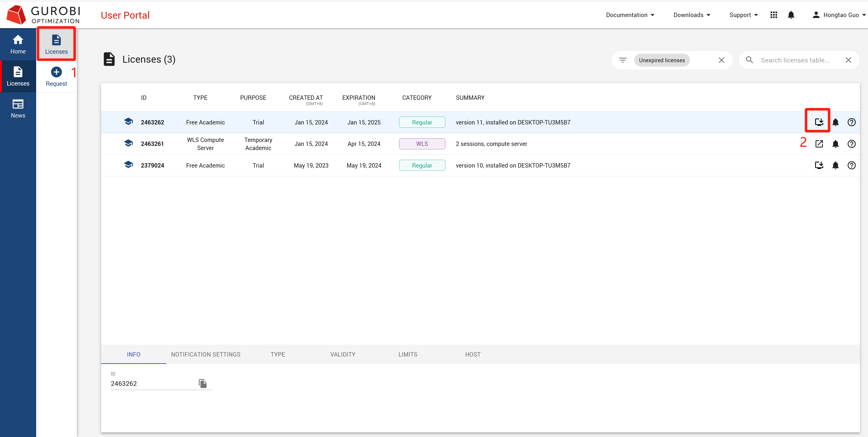Click the 'Temporary Academic' purpose cell
The image size is (868, 437).
(258, 144)
